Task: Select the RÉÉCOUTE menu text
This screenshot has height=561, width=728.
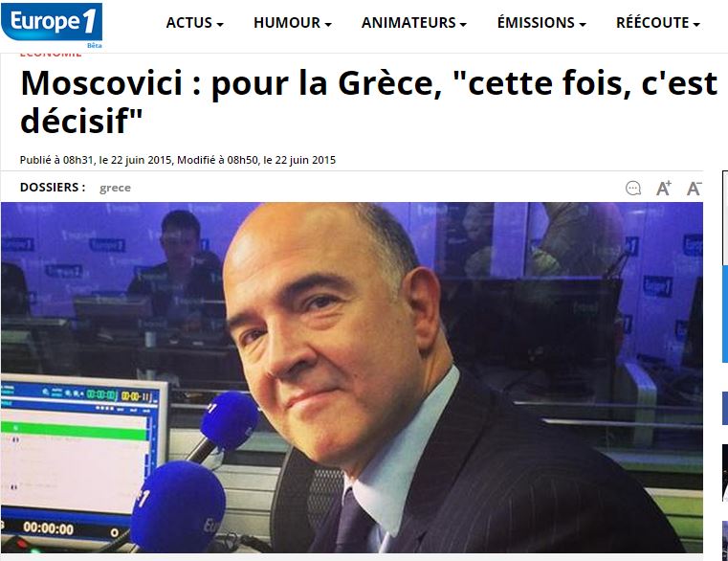Action: click(652, 23)
